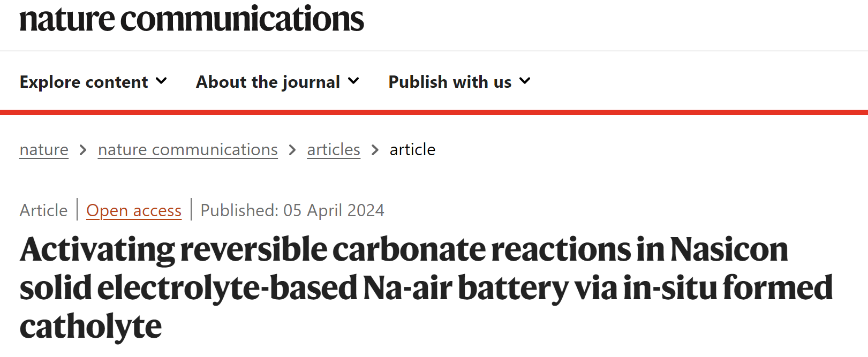Click the breadcrumb arrow after 'nature'
The height and width of the screenshot is (357, 868).
(x=83, y=150)
